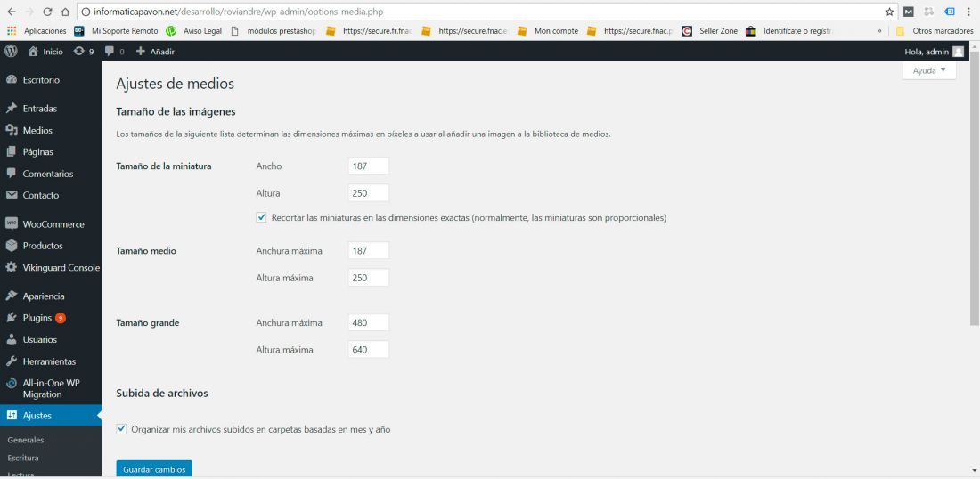Open Mi Soporte Remoto bookmark
The height and width of the screenshot is (479, 980).
tap(116, 30)
